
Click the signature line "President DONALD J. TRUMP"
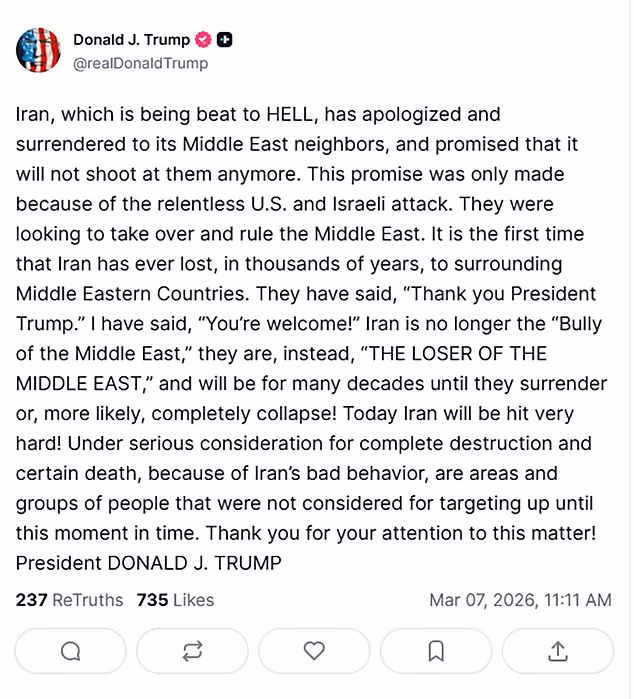click(x=148, y=563)
